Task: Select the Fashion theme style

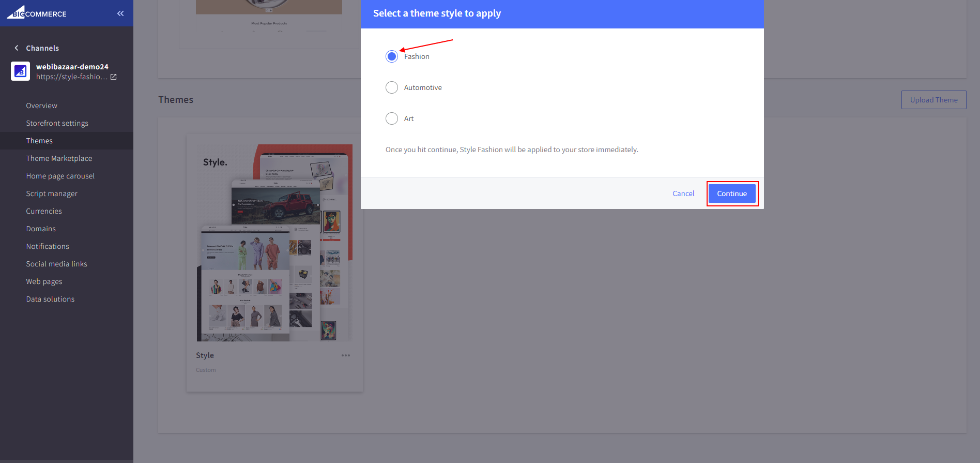Action: point(392,56)
